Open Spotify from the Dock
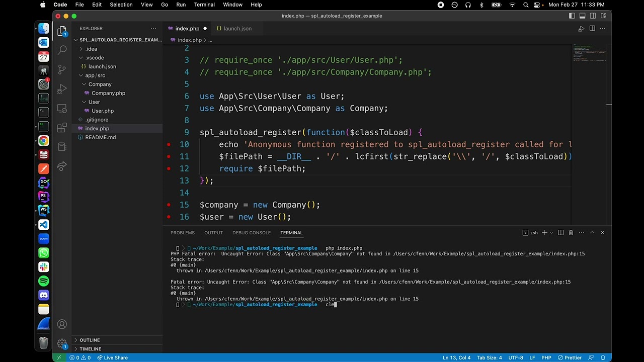This screenshot has width=644, height=362. (44, 281)
